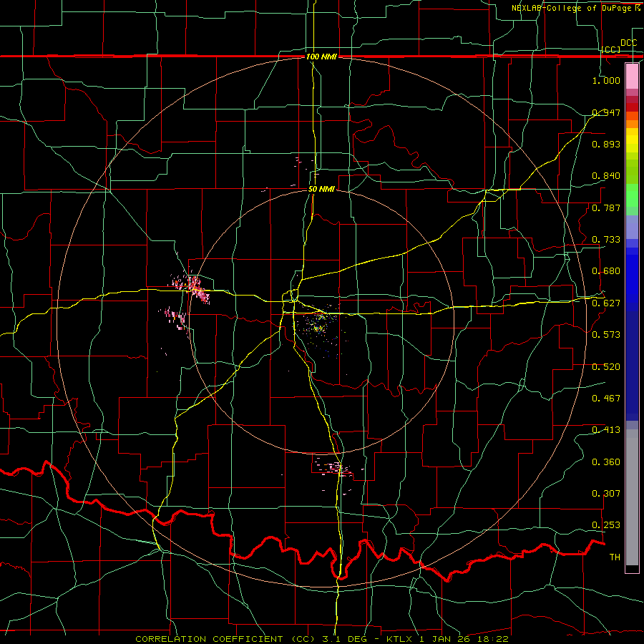Click the Correlation Coefficient KTLX caption text
This screenshot has height=644, width=644.
coord(321,639)
